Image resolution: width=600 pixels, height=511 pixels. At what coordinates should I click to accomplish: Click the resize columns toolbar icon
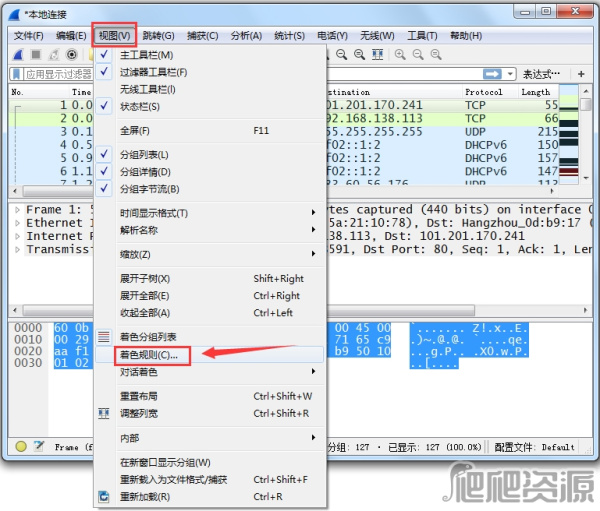[x=378, y=55]
